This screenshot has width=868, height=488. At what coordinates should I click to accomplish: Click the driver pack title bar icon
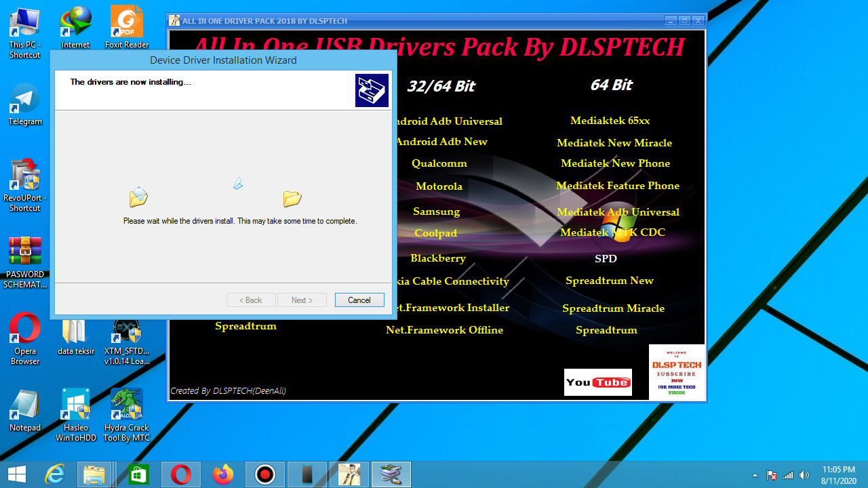tap(175, 20)
